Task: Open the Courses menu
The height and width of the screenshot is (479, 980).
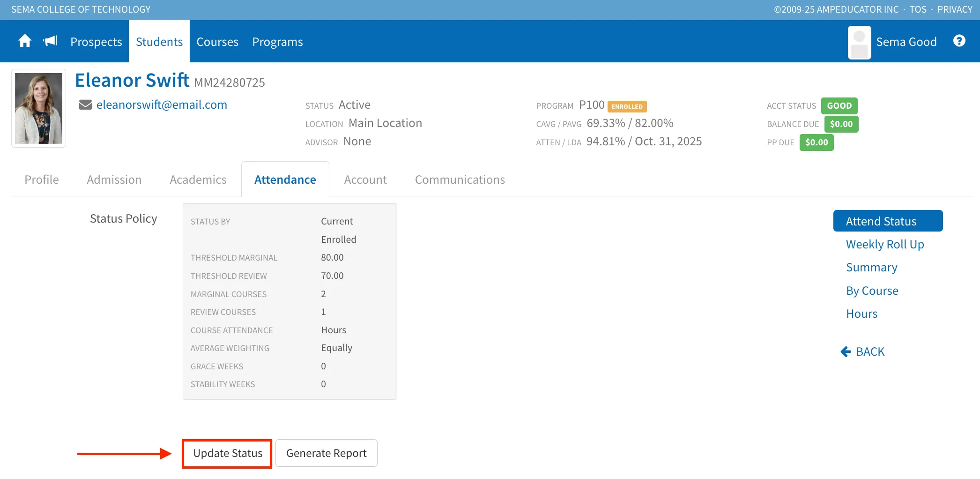Action: [217, 42]
